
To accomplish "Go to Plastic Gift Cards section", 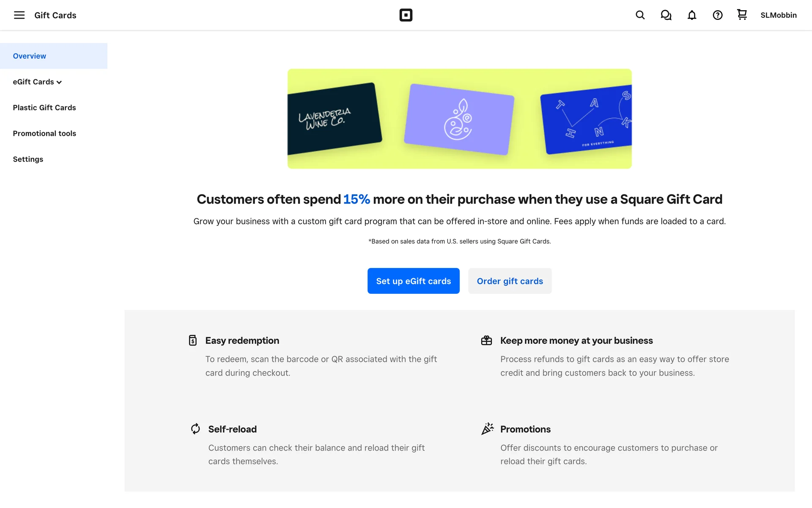I will [x=44, y=108].
